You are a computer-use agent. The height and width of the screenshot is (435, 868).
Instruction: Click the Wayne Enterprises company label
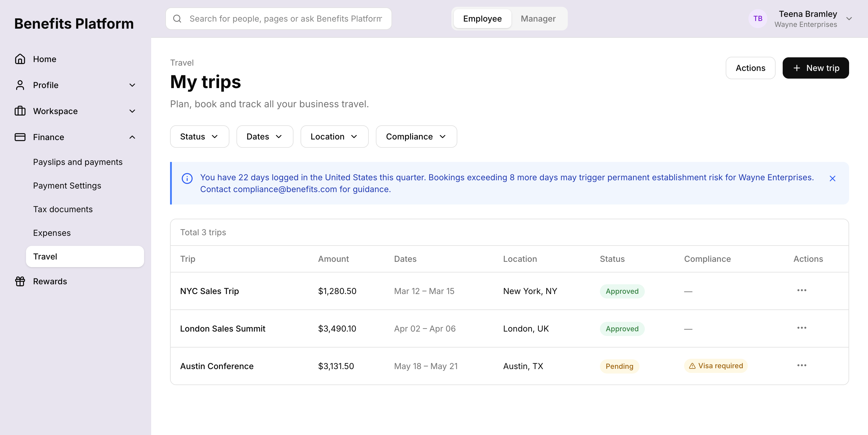pyautogui.click(x=805, y=24)
